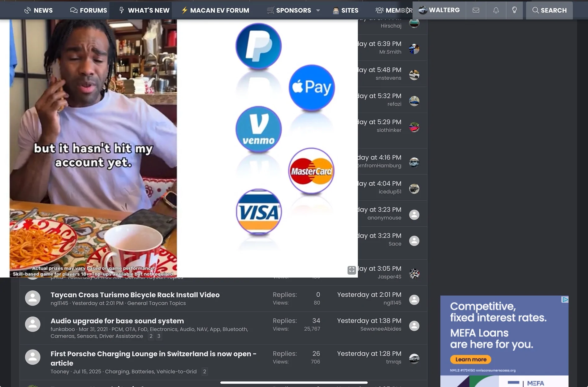This screenshot has height=387, width=588.
Task: Go to the FORUMS tab
Action: (89, 10)
